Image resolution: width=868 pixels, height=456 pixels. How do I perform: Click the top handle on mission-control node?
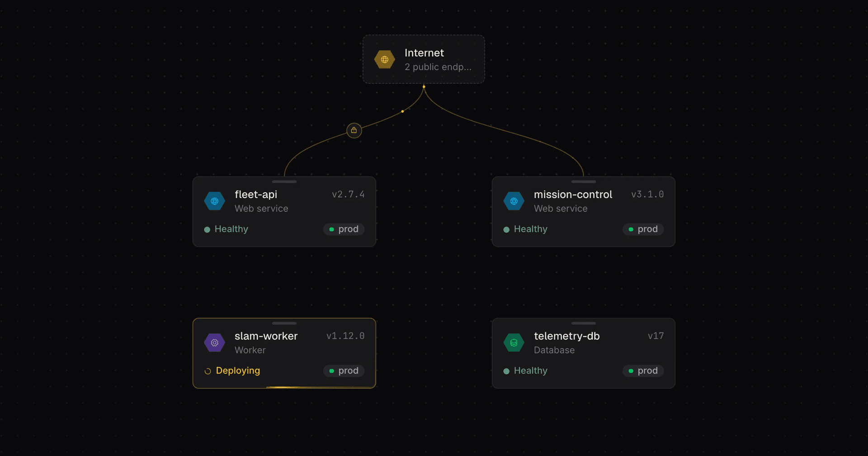pyautogui.click(x=584, y=181)
